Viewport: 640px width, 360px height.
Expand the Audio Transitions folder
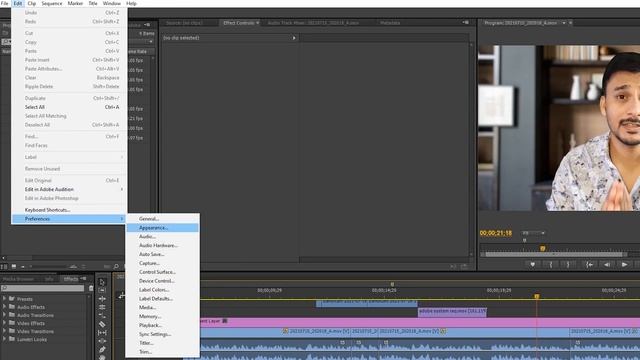(4, 315)
